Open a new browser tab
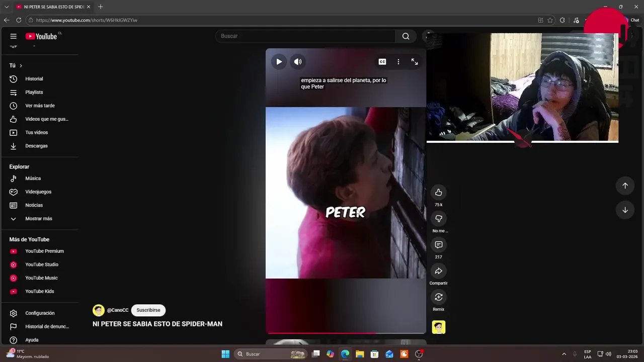Image resolution: width=644 pixels, height=362 pixels. pos(101,7)
